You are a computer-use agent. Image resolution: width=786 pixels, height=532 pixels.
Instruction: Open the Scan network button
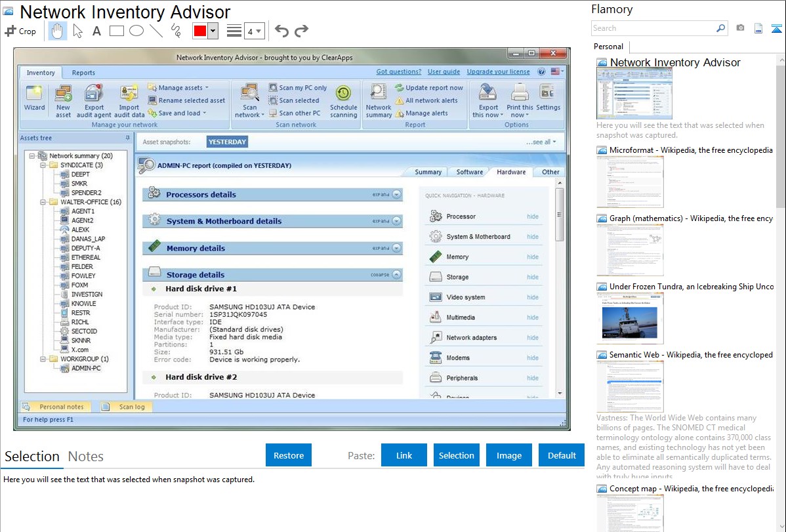pyautogui.click(x=249, y=101)
